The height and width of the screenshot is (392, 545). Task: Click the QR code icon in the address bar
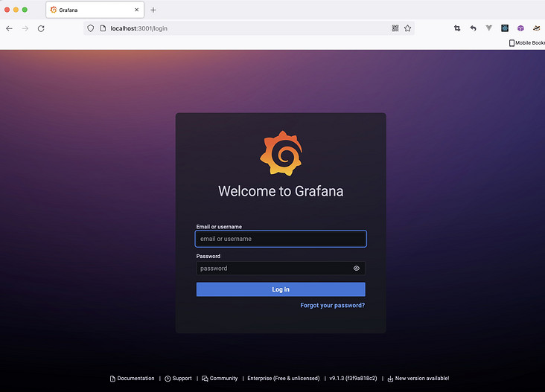coord(395,28)
